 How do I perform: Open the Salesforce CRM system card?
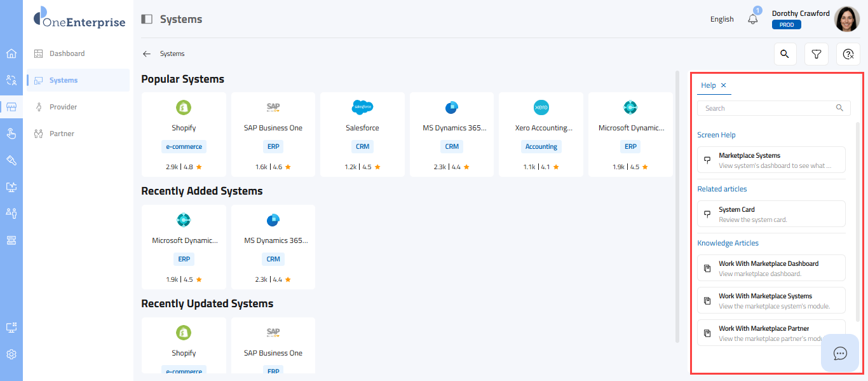click(362, 134)
